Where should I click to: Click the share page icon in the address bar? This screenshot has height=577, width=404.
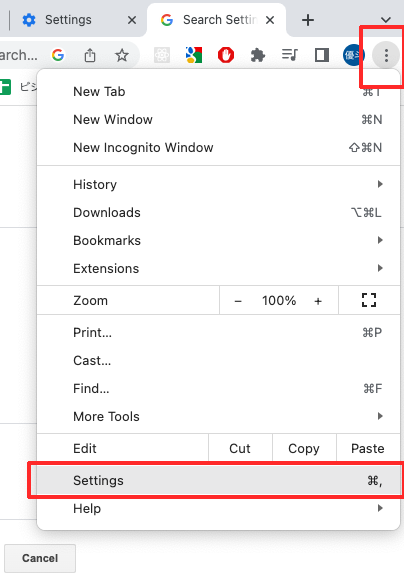click(90, 56)
